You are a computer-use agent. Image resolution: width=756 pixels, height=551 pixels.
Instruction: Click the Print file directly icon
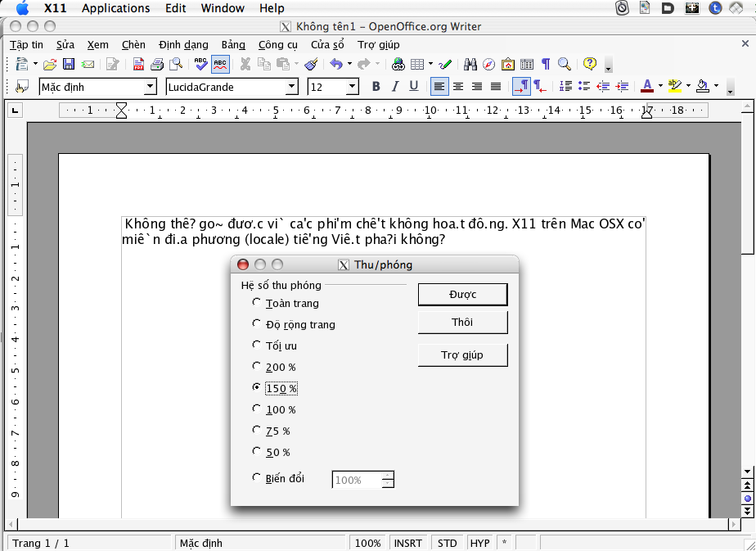tap(157, 64)
